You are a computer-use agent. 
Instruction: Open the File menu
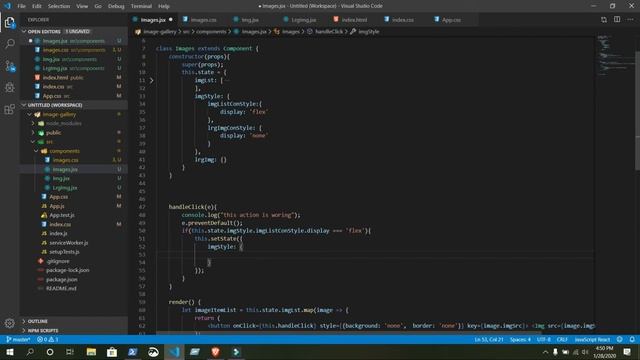point(21,6)
